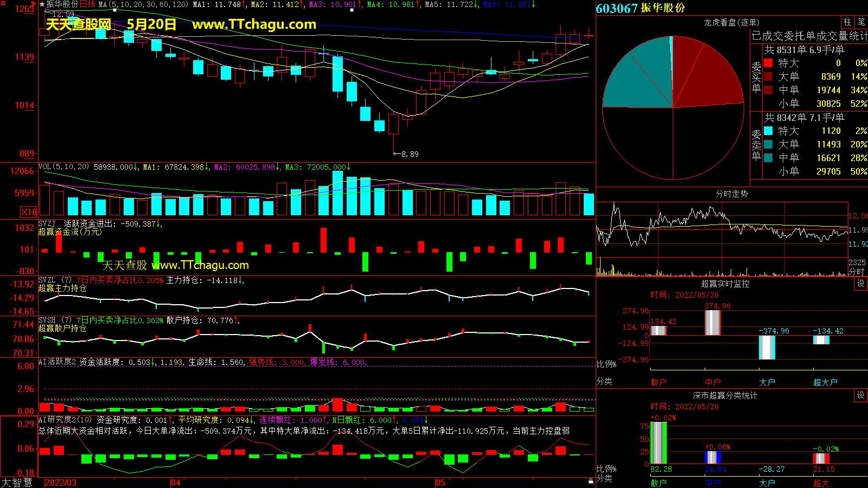
Task: Click the small red square top-left corner icon
Action: 3,3
